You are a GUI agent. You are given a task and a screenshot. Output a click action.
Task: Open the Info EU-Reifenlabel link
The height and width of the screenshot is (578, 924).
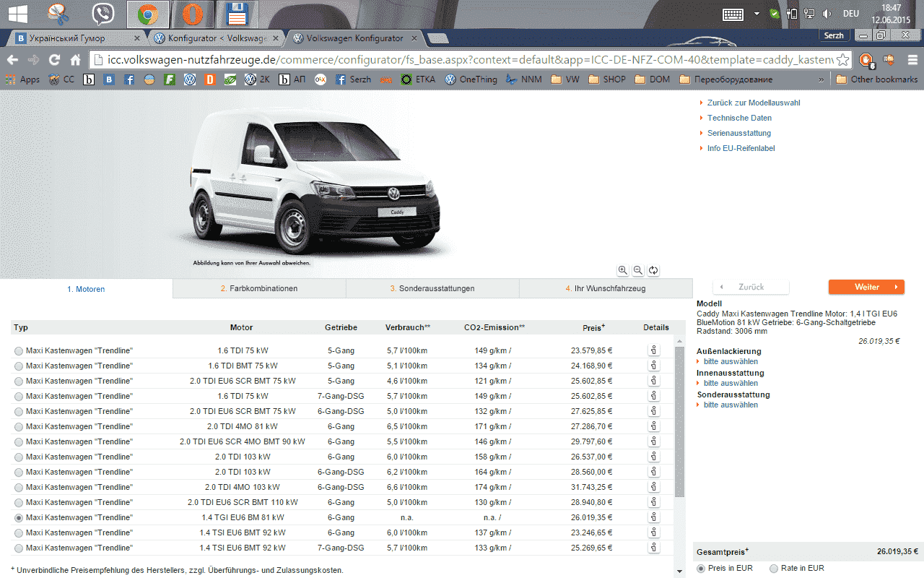point(741,148)
